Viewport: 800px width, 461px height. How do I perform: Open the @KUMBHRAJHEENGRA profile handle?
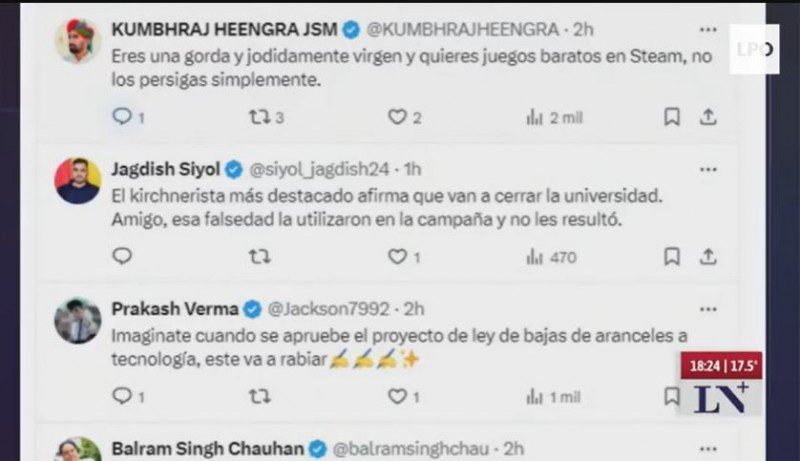pyautogui.click(x=463, y=30)
